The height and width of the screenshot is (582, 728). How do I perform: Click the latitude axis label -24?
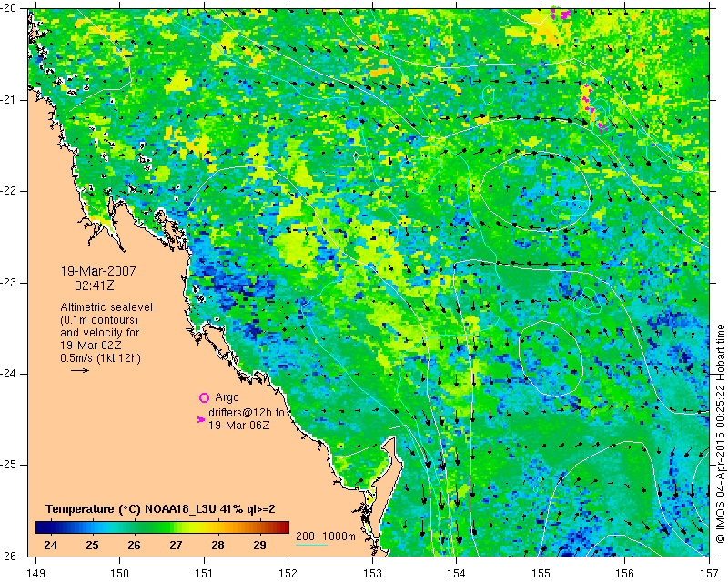8,374
